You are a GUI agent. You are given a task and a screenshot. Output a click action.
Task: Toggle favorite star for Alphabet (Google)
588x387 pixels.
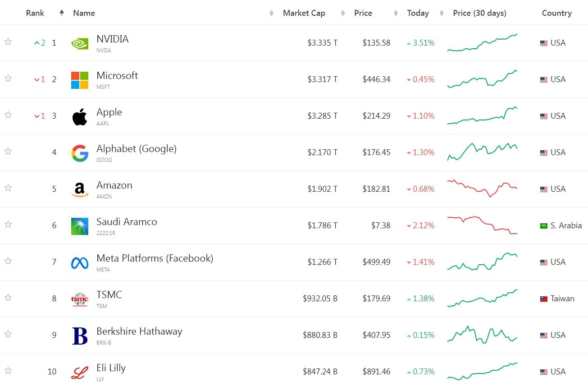(x=8, y=152)
